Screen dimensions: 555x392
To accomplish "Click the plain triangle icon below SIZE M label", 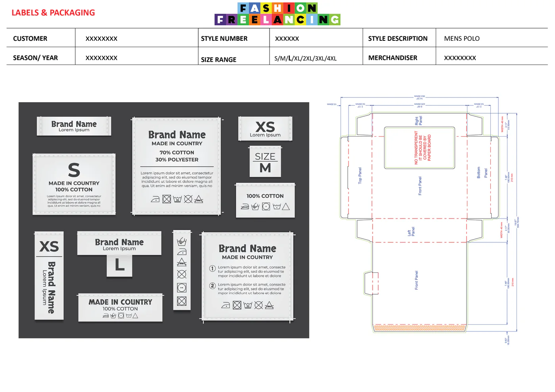I will 286,206.
